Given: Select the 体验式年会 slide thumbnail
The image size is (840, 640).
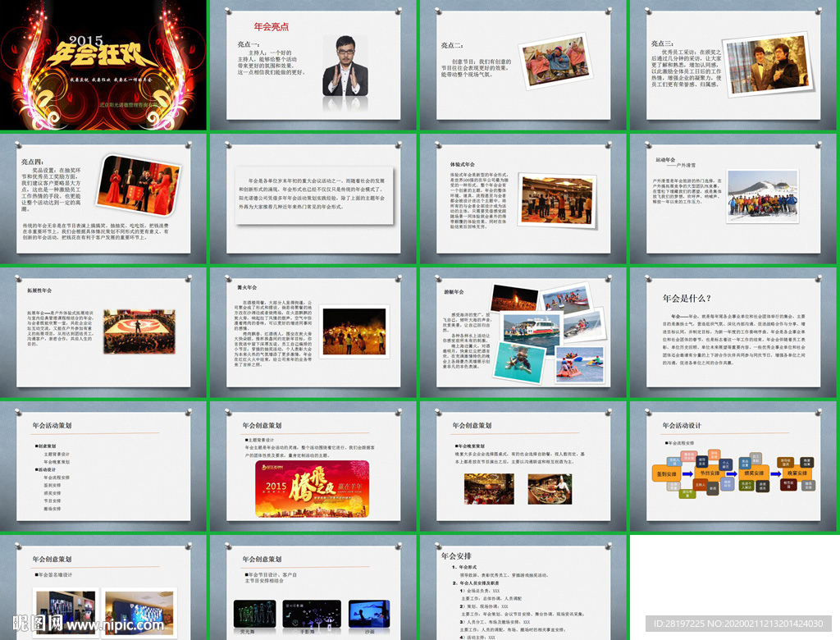Looking at the screenshot, I should [523, 199].
